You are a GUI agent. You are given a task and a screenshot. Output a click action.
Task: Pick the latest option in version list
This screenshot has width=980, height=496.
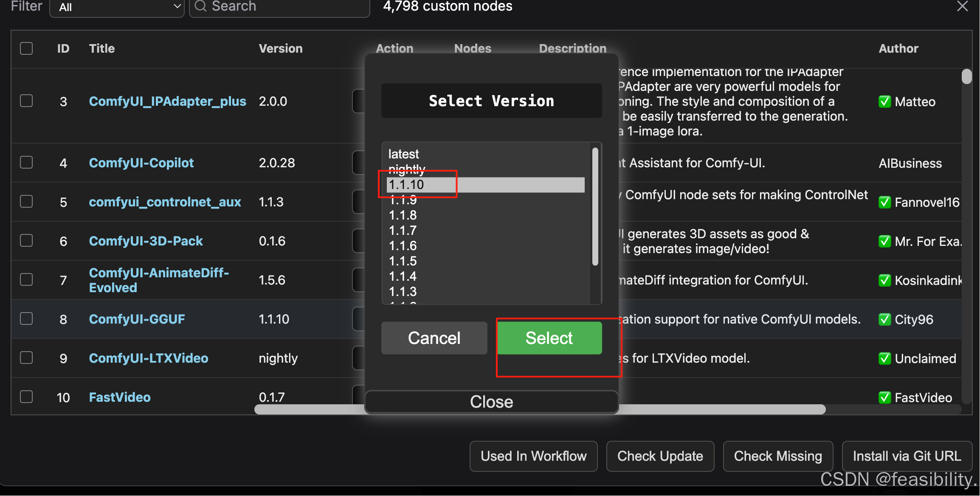tap(403, 154)
